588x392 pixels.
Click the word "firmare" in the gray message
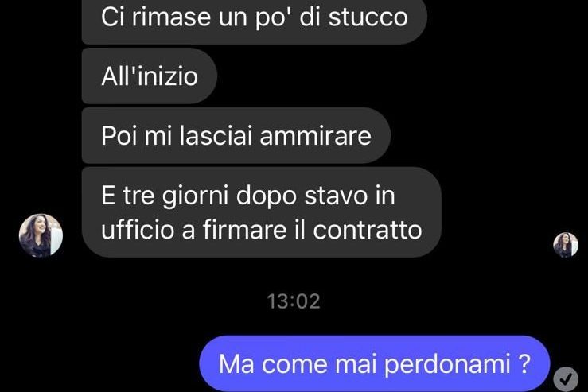245,229
